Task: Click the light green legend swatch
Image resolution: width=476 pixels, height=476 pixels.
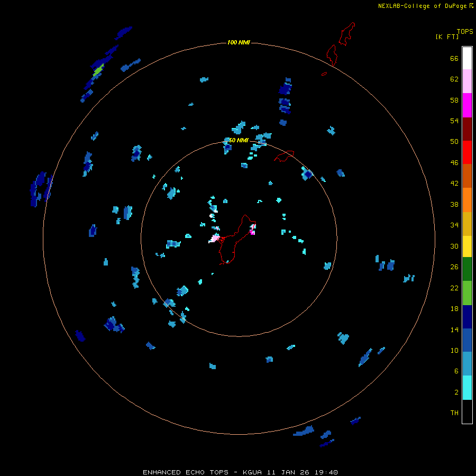Action: pyautogui.click(x=467, y=293)
